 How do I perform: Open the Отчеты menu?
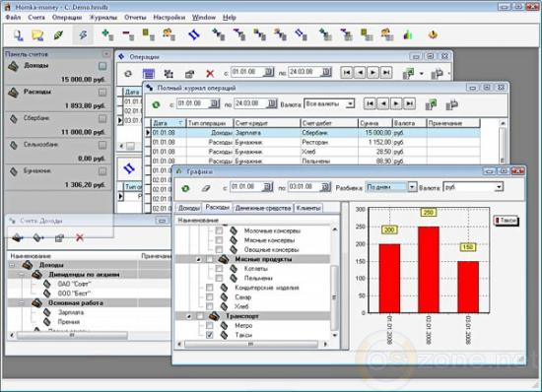point(135,17)
